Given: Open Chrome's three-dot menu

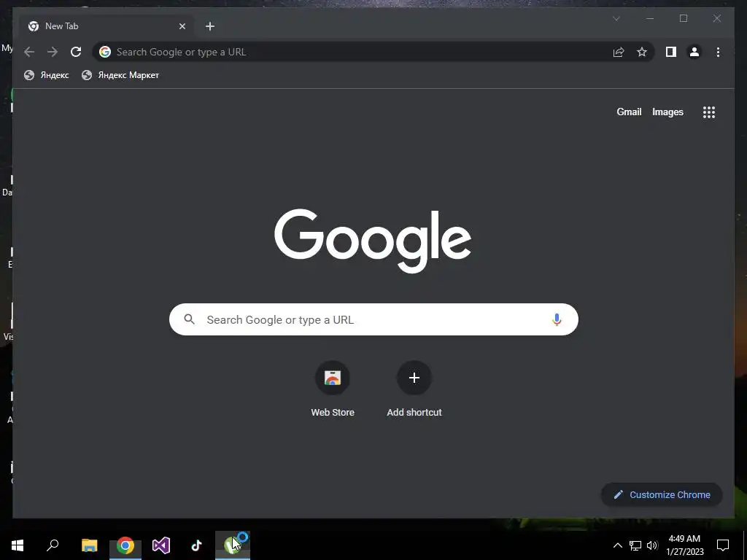Looking at the screenshot, I should coord(718,52).
